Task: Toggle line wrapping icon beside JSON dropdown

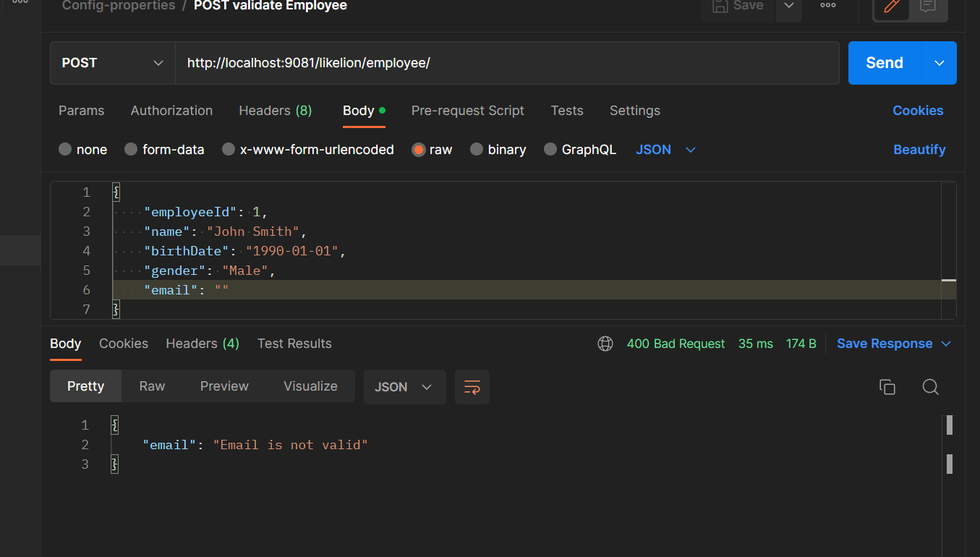Action: click(472, 387)
